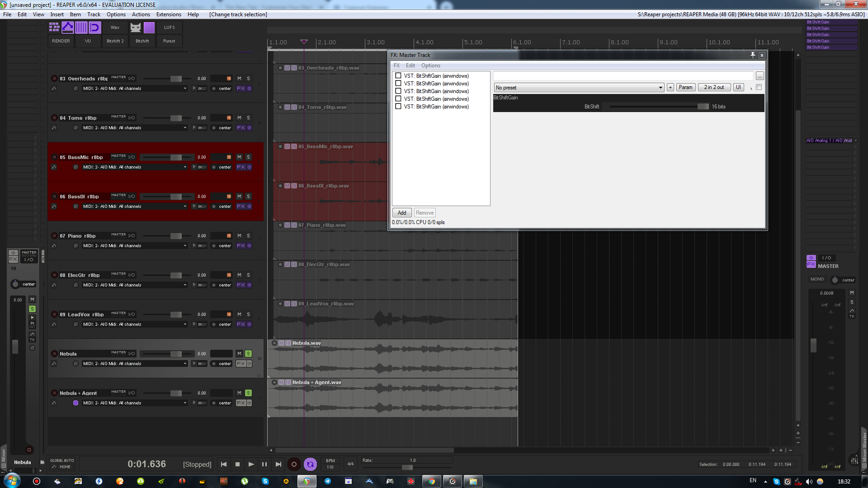
Task: Click the cat face toolbar icon
Action: point(136,28)
